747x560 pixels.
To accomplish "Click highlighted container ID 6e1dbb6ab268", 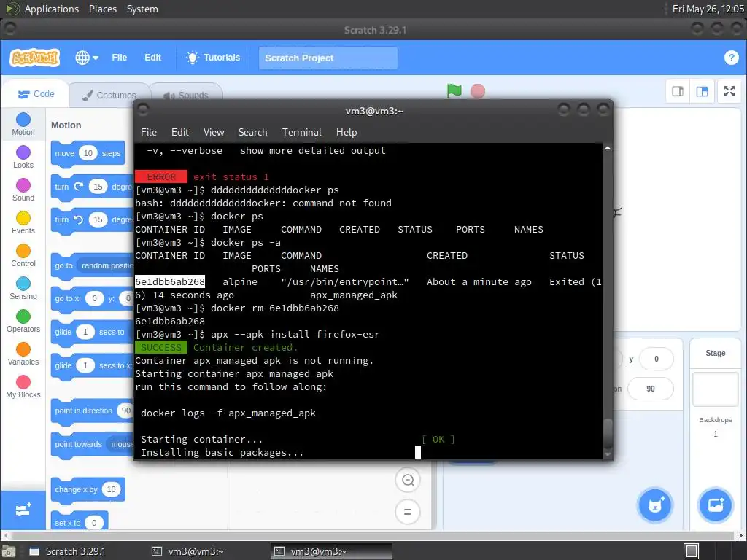I will tap(170, 282).
